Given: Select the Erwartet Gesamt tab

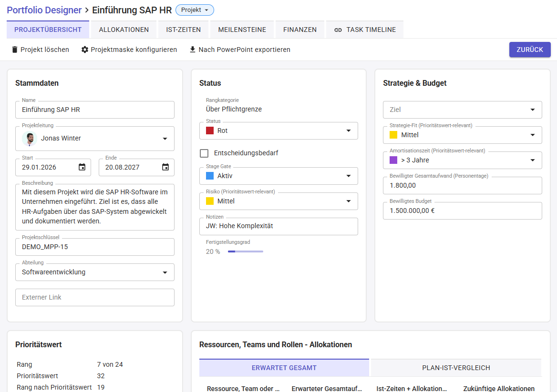Looking at the screenshot, I should click(x=284, y=368).
